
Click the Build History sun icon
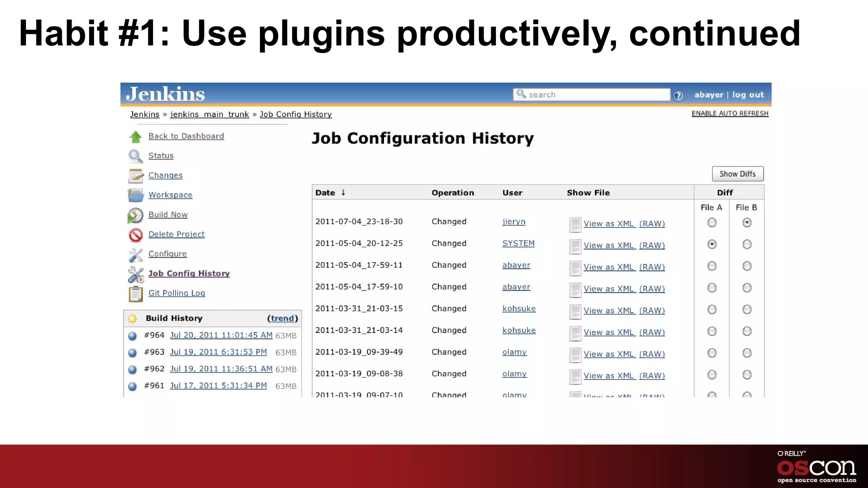[x=132, y=319]
